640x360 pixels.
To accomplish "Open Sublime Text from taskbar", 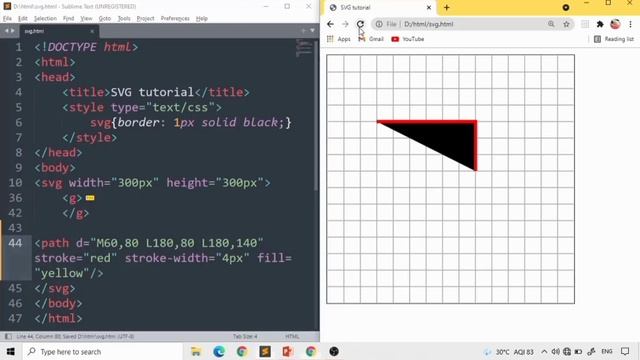I will [265, 351].
